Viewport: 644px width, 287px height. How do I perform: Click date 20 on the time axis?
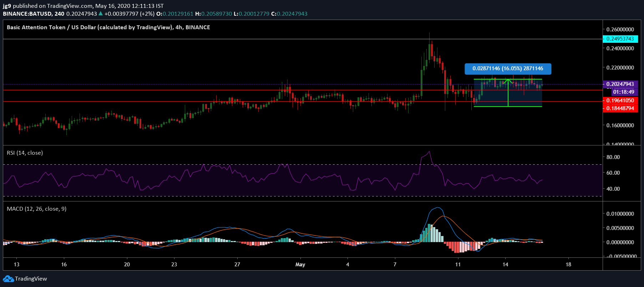tap(127, 265)
